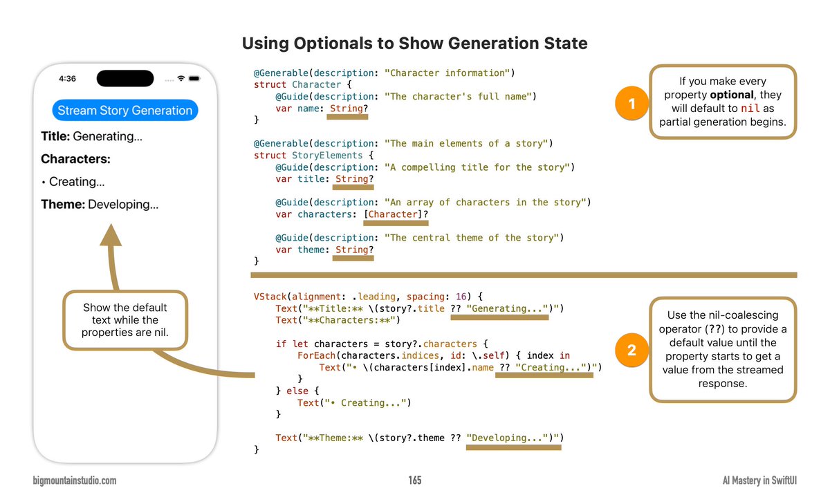Click the 'var title: String?' code line
Viewport: 830px width, 504px height.
coord(324,178)
